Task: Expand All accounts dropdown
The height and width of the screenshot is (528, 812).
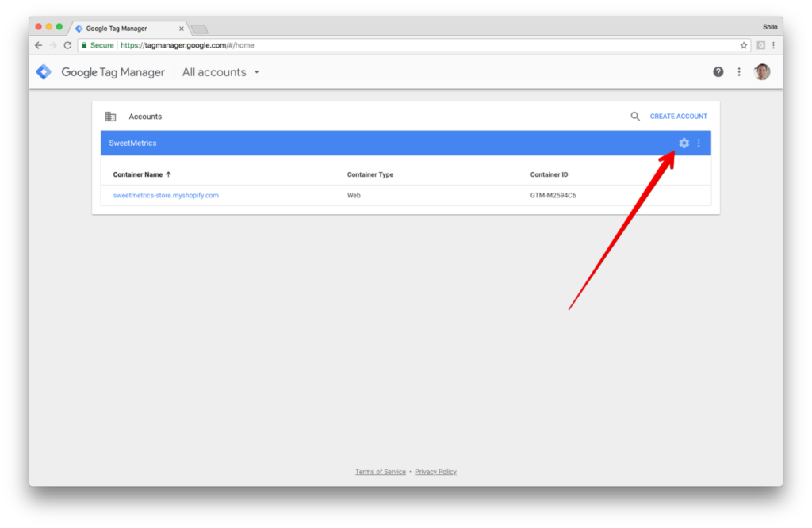Action: coord(220,72)
